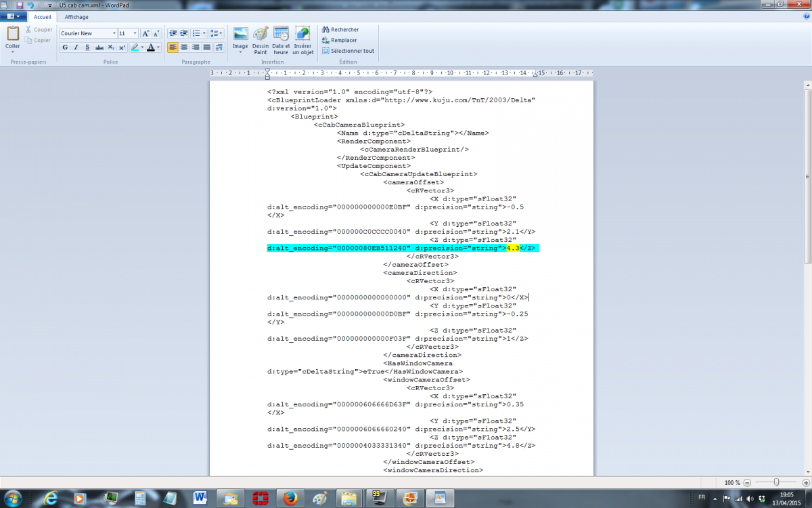The image size is (812, 508).
Task: Insert an Image icon
Action: 240,33
